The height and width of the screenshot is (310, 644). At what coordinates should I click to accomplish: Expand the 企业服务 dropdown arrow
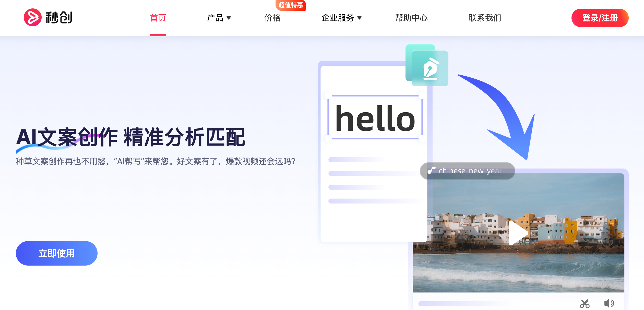coord(360,18)
